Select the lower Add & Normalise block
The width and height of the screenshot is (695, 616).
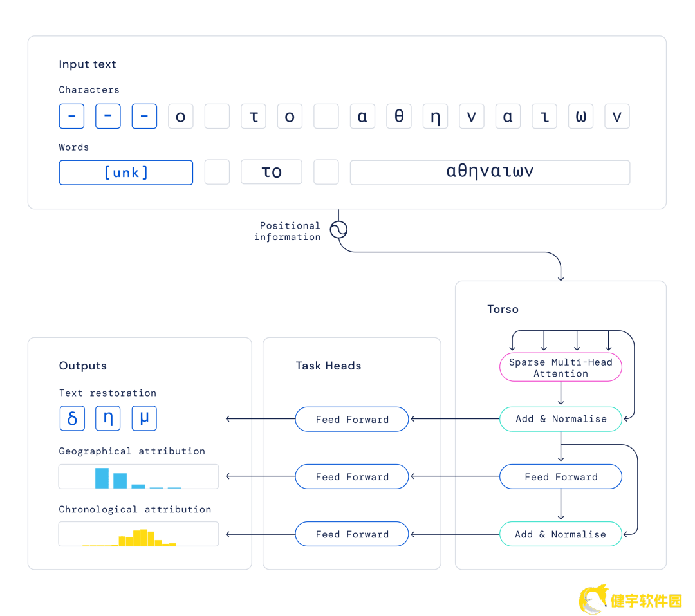[x=561, y=534]
